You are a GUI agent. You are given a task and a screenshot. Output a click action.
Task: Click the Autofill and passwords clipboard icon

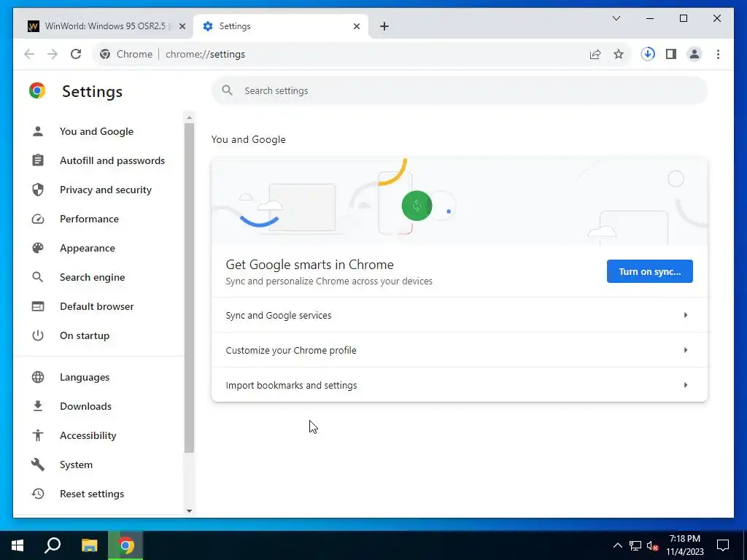(x=38, y=160)
